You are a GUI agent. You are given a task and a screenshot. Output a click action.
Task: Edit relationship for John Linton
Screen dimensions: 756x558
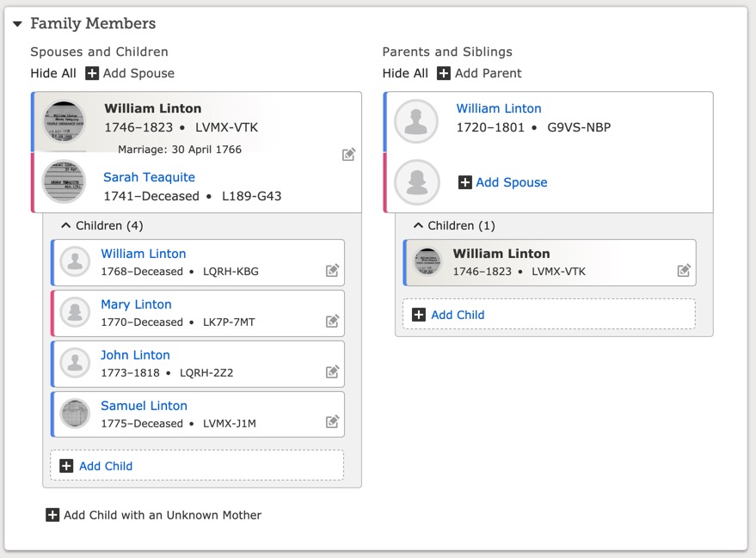332,371
